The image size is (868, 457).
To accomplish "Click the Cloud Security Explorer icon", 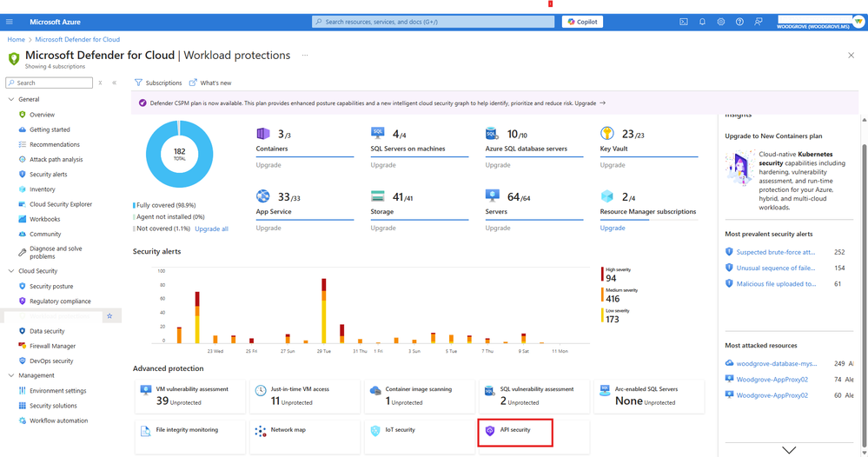I will tap(22, 205).
